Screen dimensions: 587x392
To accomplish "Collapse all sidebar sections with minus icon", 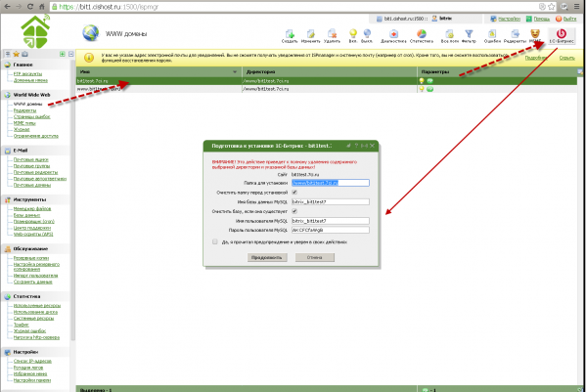I will click(x=71, y=54).
